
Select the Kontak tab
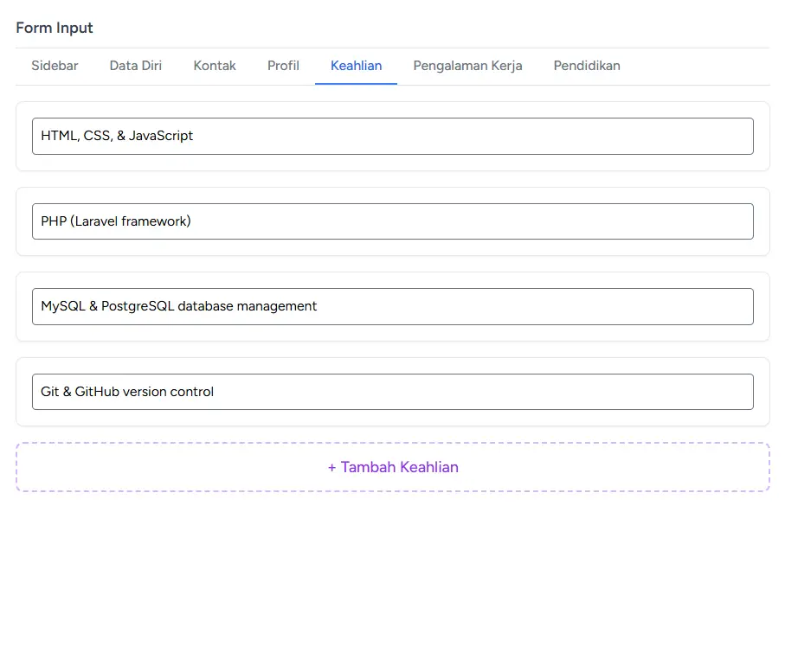coord(215,66)
